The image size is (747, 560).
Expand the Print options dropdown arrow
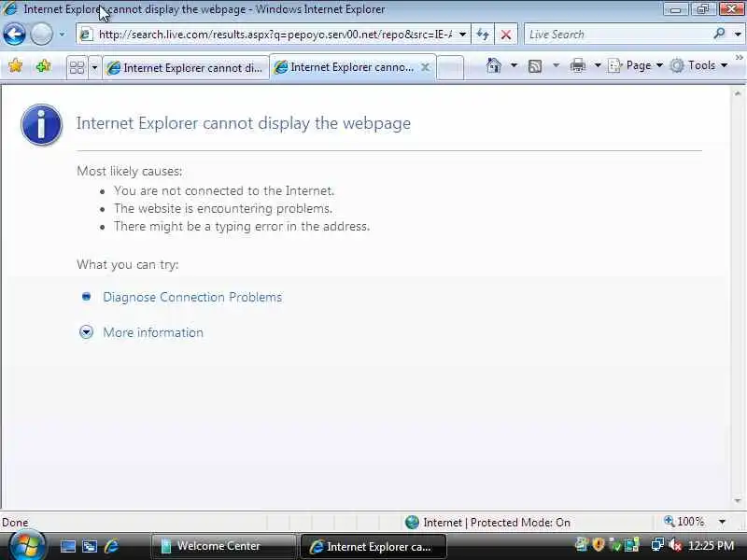[598, 65]
